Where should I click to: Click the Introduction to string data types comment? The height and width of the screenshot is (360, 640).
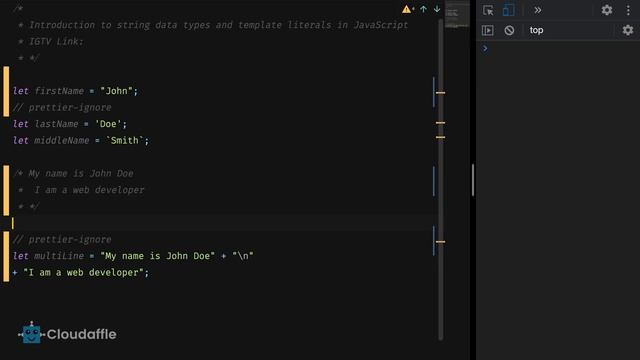[x=213, y=25]
